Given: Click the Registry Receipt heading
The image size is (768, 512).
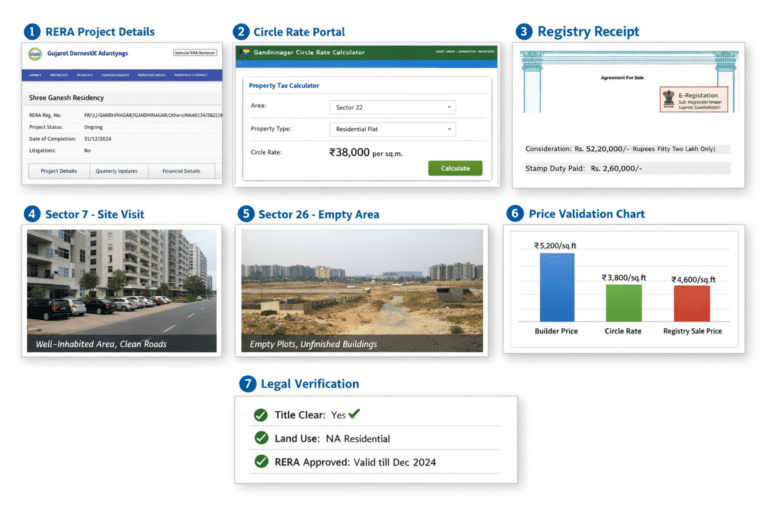Looking at the screenshot, I should [588, 31].
